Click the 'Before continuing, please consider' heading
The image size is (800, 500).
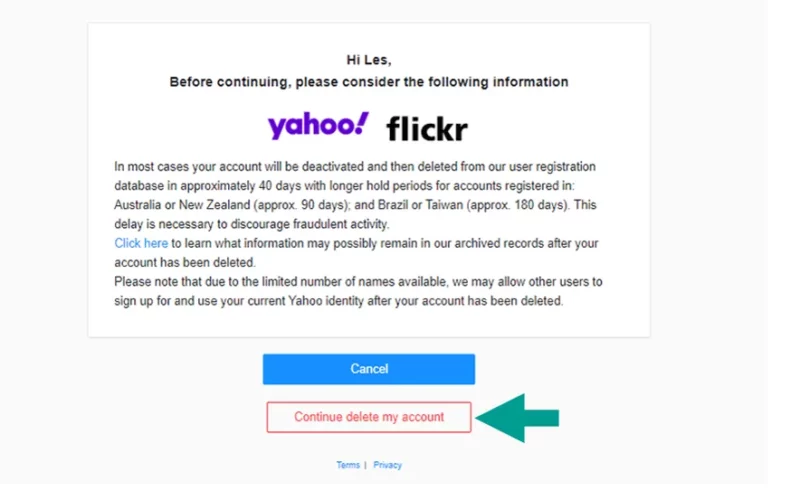368,82
